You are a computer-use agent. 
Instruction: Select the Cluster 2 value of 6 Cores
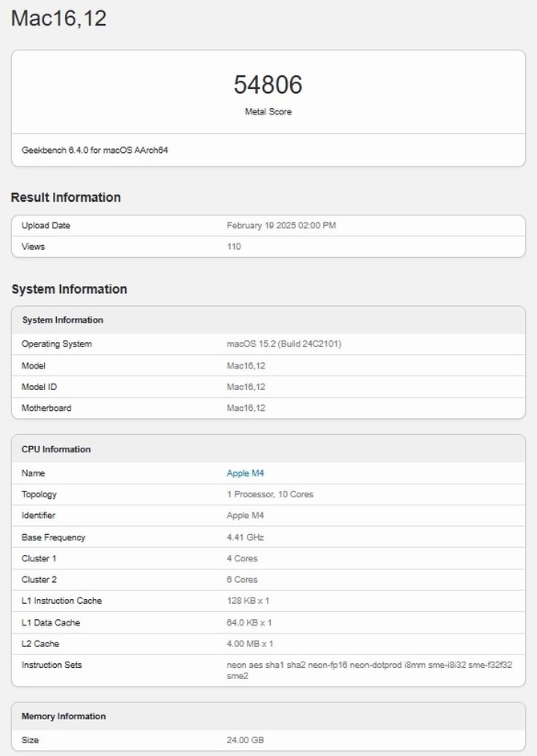click(242, 579)
